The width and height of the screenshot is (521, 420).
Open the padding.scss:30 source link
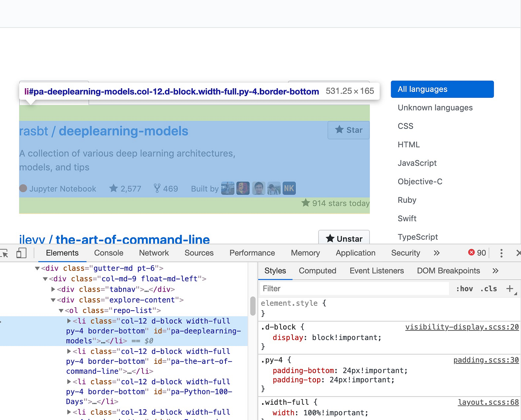[x=486, y=360]
